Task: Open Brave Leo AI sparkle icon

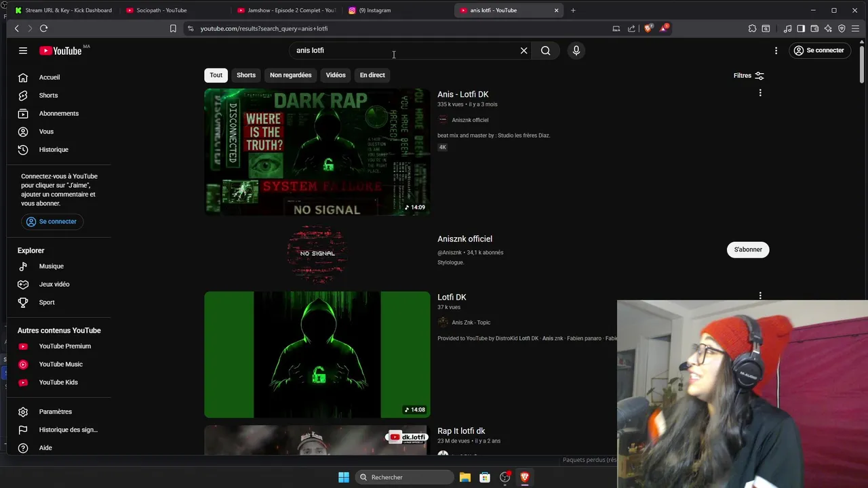Action: (x=828, y=28)
